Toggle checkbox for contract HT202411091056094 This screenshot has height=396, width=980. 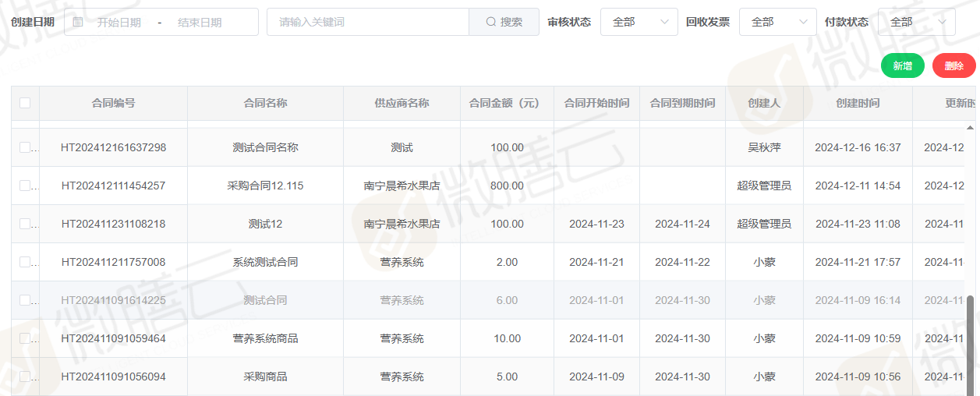25,377
